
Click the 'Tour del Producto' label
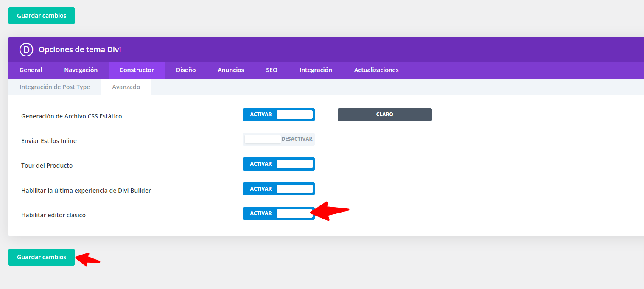tap(47, 166)
